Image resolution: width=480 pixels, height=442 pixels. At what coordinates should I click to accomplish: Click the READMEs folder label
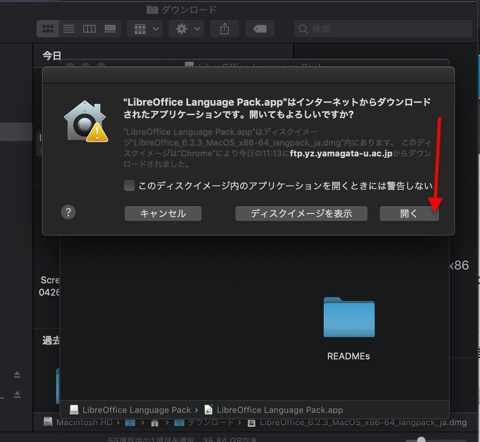pyautogui.click(x=349, y=356)
